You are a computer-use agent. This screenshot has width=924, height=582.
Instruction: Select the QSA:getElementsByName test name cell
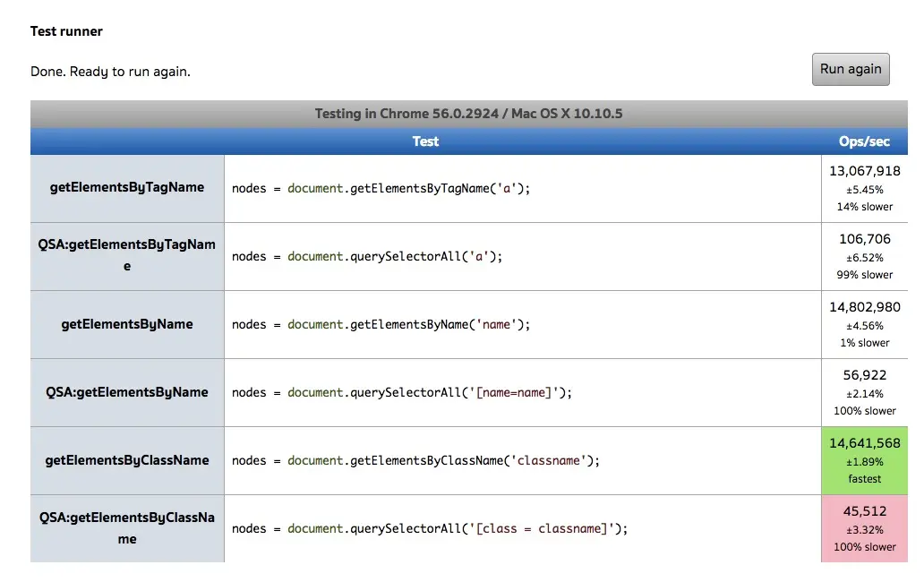[127, 392]
